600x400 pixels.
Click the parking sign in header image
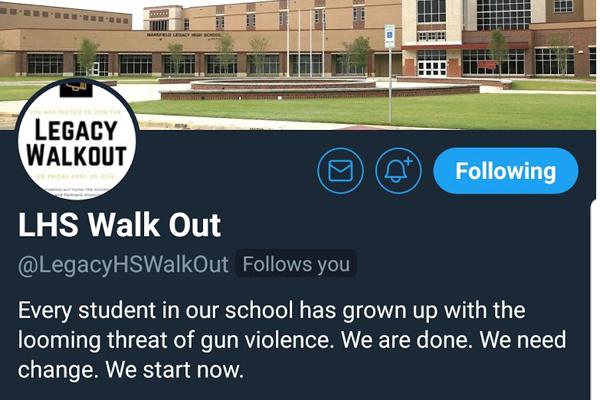pyautogui.click(x=390, y=36)
